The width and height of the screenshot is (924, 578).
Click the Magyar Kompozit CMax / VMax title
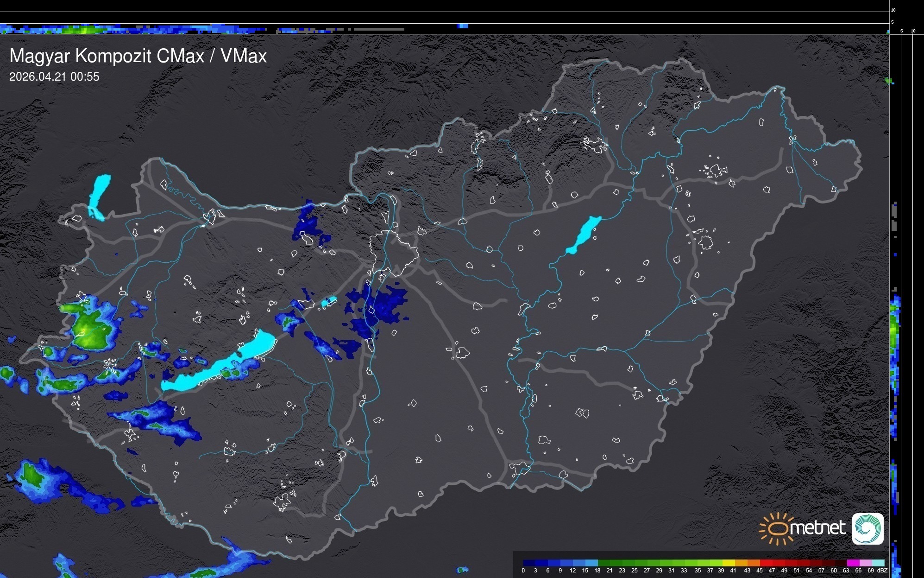(x=138, y=56)
